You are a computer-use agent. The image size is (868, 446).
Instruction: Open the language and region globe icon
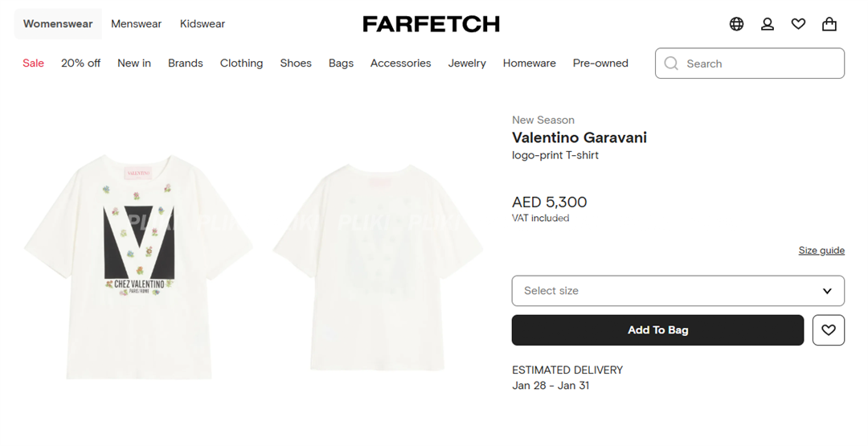(736, 24)
